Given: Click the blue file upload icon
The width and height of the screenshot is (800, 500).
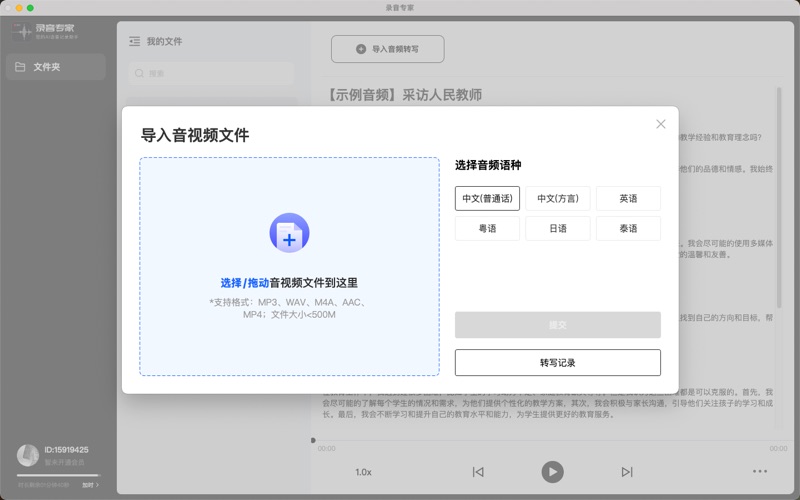Looking at the screenshot, I should pos(289,233).
